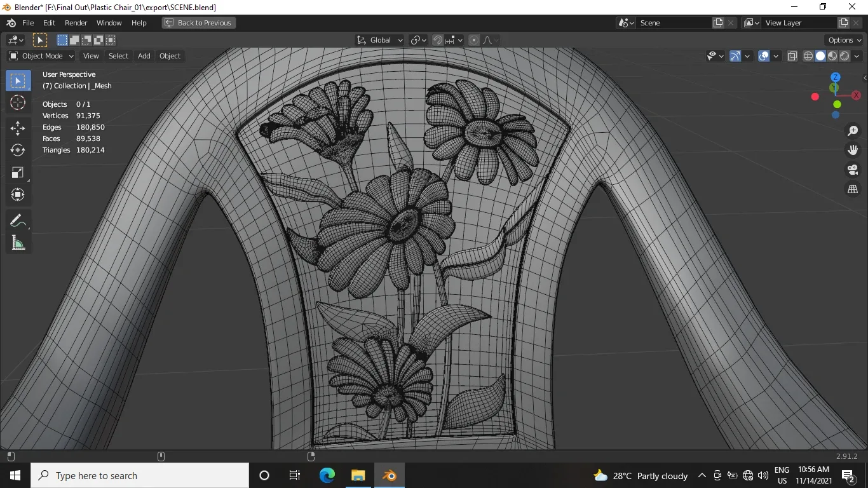The height and width of the screenshot is (488, 868).
Task: Set selection mode to extend selection
Action: click(x=74, y=40)
